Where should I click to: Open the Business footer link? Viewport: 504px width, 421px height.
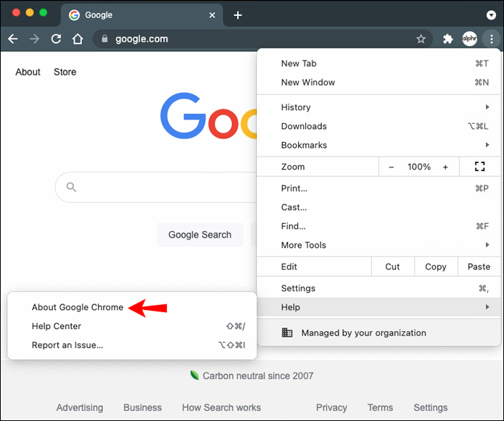(142, 407)
